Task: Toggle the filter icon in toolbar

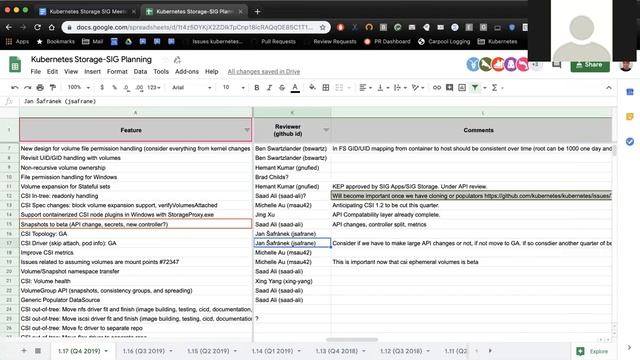Action: coord(475,87)
